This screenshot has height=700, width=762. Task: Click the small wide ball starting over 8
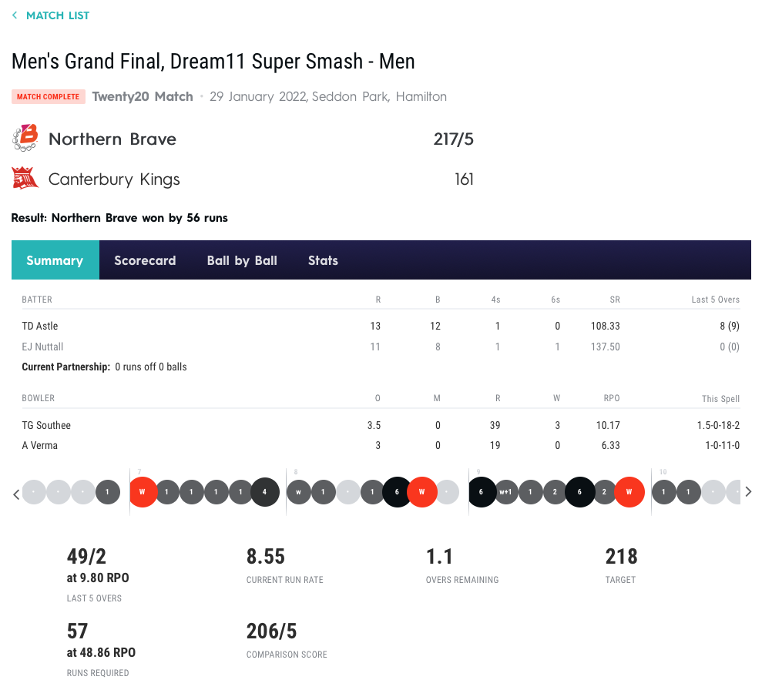[x=298, y=492]
